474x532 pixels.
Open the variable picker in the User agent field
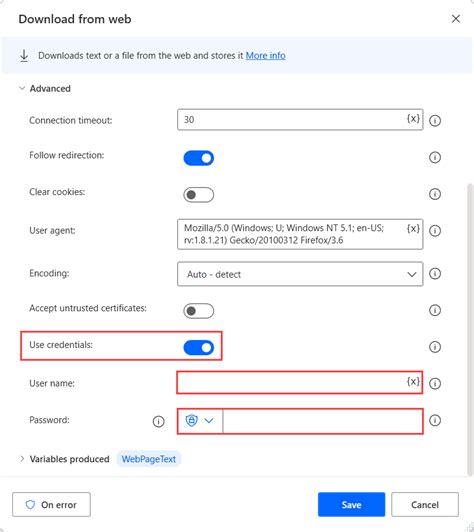tap(413, 228)
